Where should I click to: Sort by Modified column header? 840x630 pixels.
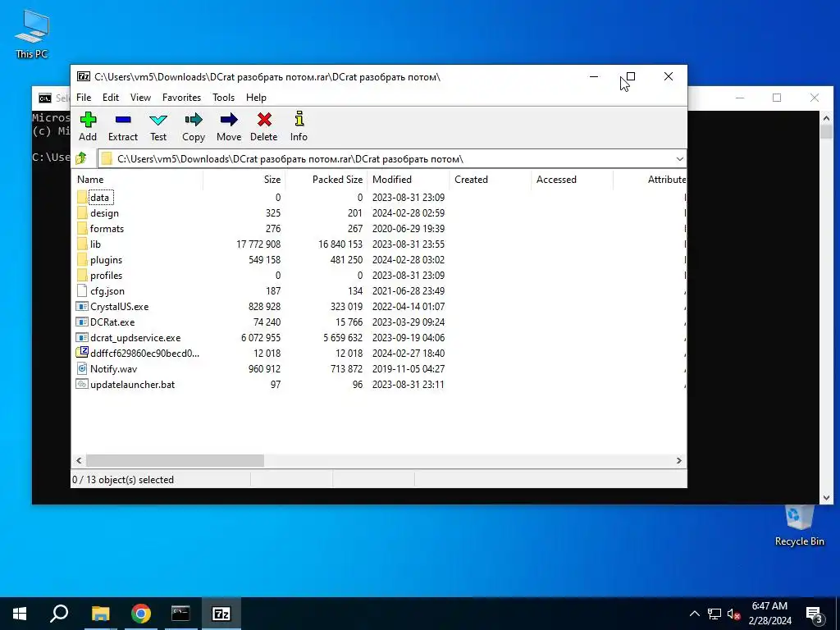click(409, 180)
